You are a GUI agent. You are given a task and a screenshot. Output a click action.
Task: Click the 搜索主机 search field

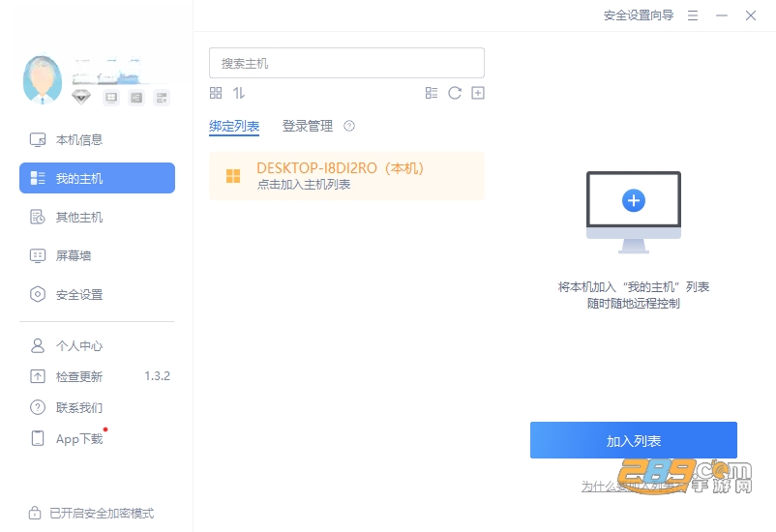point(346,63)
